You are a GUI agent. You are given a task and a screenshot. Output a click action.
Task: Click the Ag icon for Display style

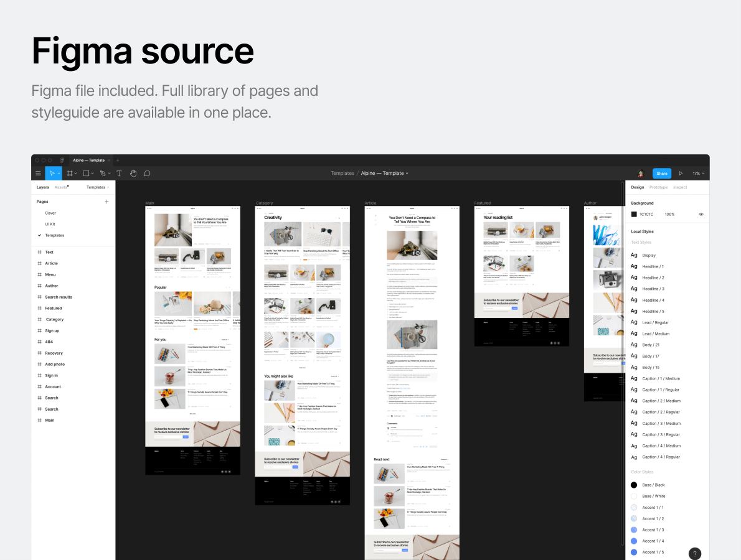click(634, 255)
